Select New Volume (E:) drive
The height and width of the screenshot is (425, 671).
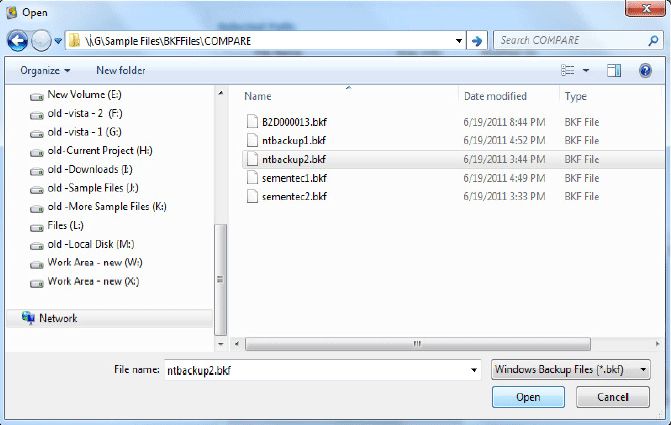point(84,95)
